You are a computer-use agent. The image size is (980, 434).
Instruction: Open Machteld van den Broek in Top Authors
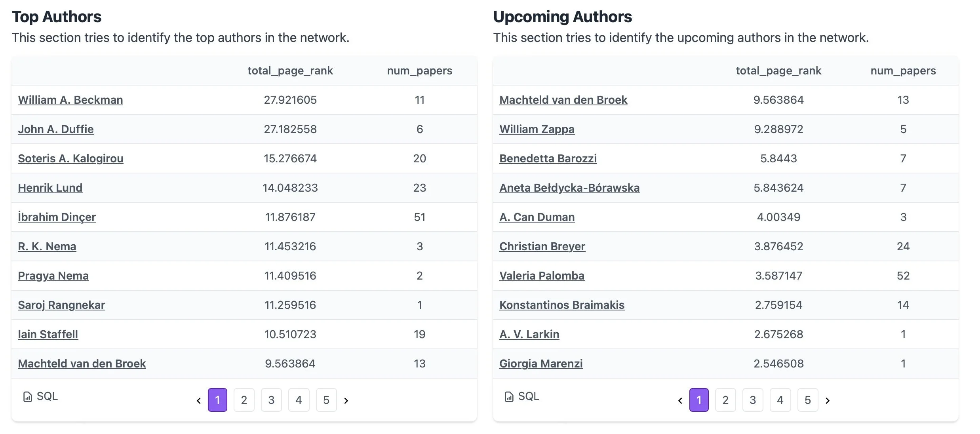[x=82, y=364]
